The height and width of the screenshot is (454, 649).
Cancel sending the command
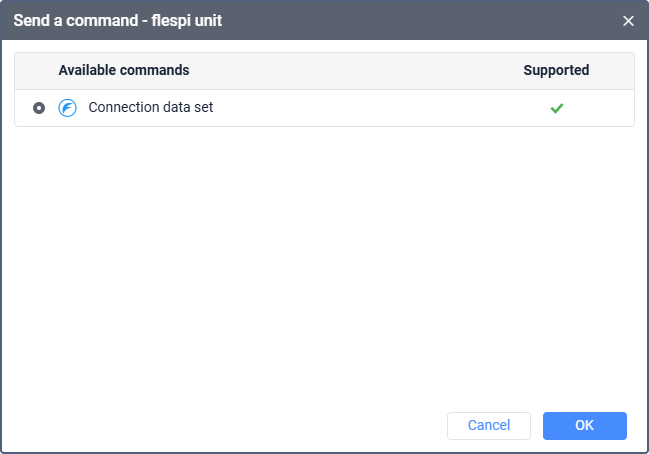click(488, 425)
